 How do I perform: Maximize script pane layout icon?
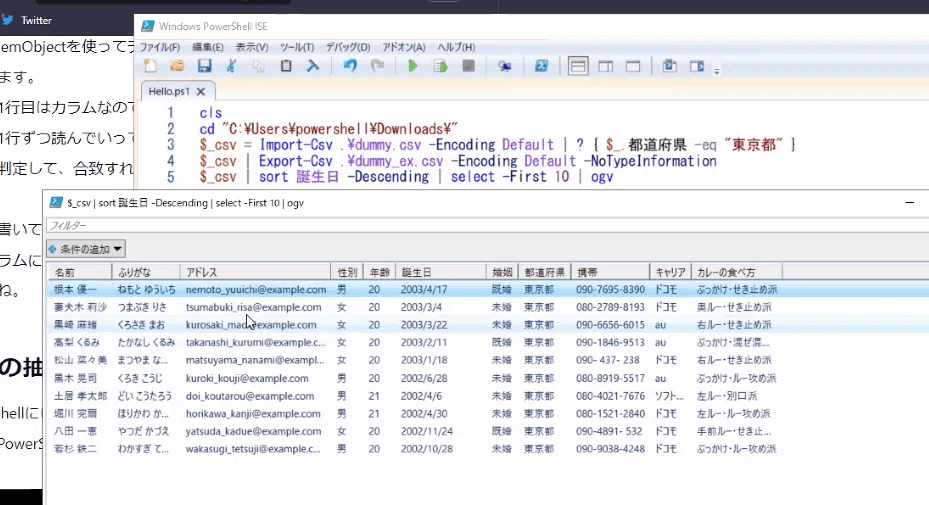coord(633,66)
